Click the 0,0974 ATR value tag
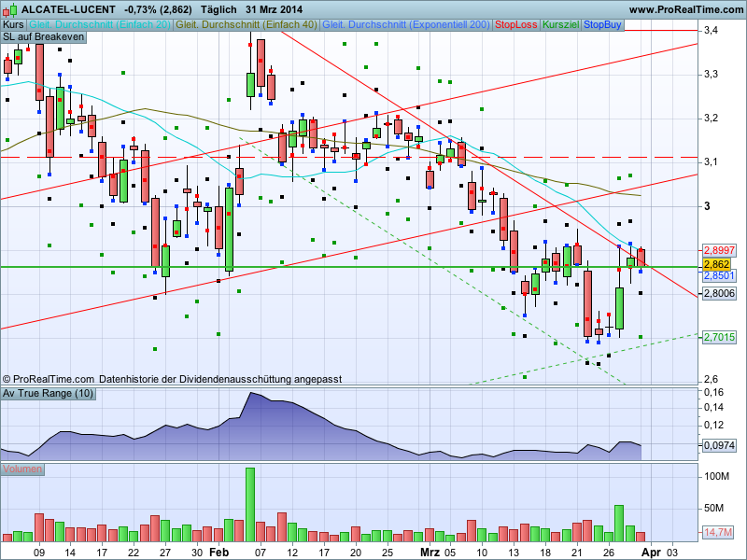The height and width of the screenshot is (560, 747). [718, 446]
